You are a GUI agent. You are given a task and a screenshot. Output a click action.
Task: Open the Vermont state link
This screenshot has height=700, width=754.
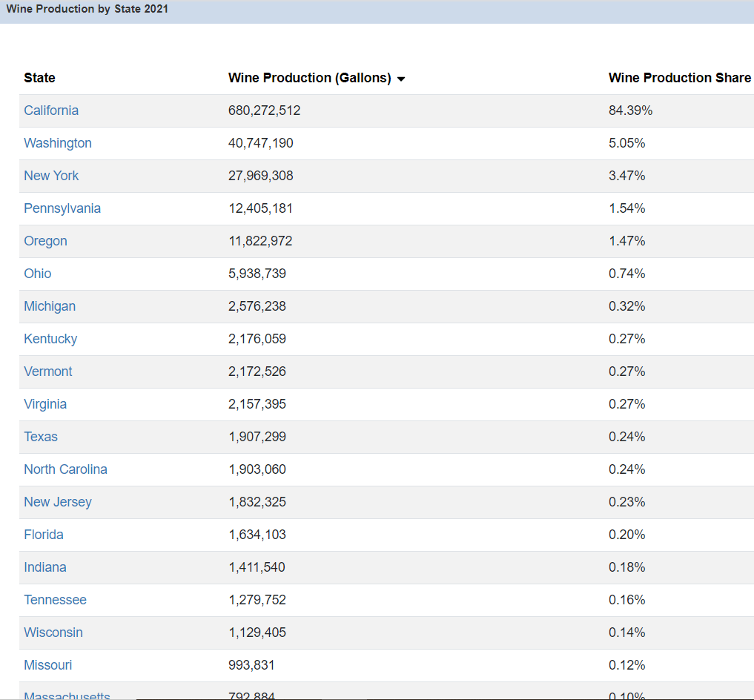(x=48, y=372)
